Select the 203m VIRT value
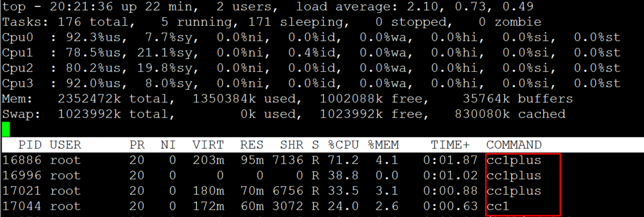This screenshot has height=217, width=644. click(208, 160)
